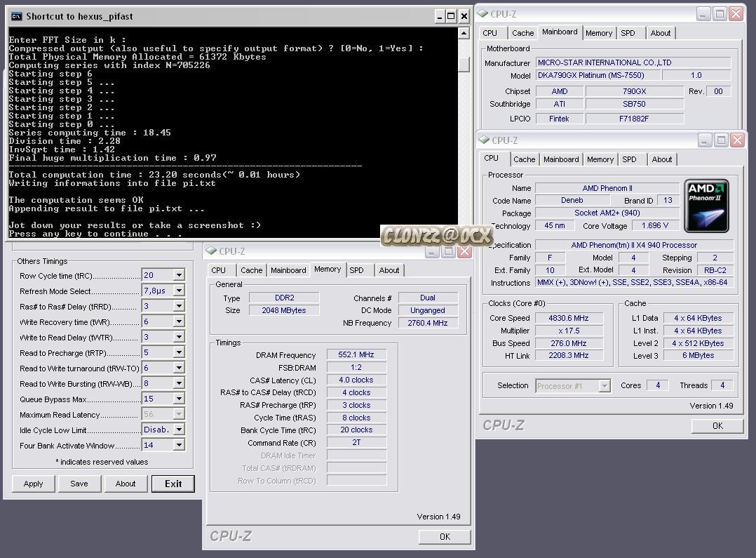Click Multiplier value x 17.5

coord(569,331)
